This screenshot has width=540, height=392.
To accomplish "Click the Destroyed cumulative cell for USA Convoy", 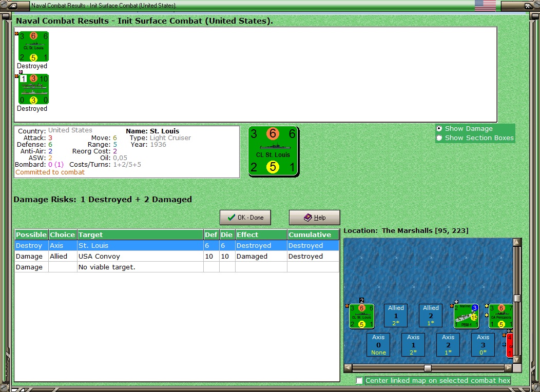I will point(313,257).
